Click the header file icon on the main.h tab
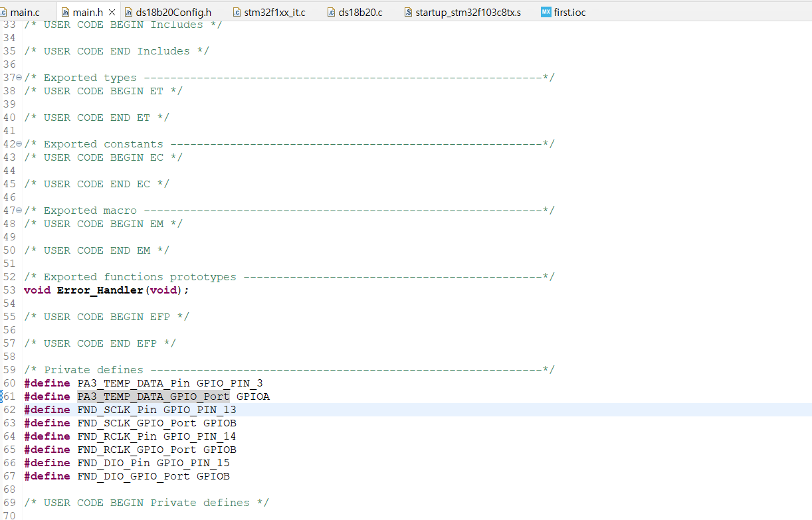Viewport: 812px width, 520px height. click(x=65, y=12)
